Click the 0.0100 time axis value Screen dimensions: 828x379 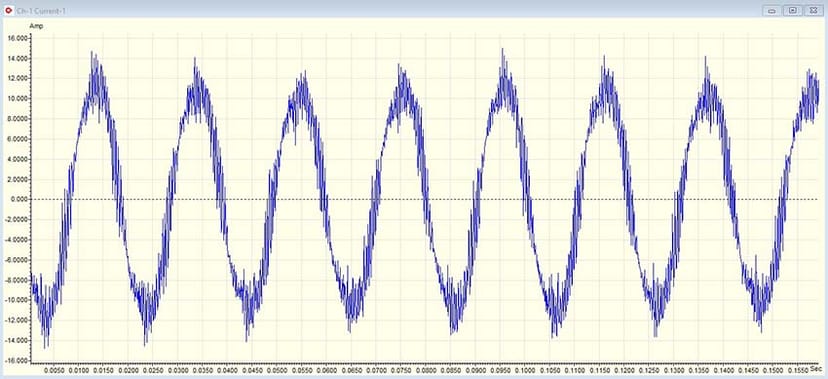79,371
